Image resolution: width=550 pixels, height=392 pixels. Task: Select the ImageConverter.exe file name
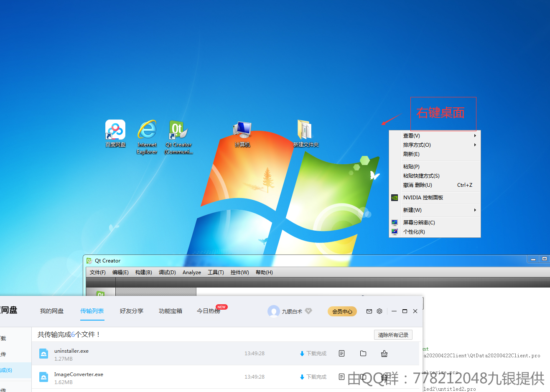79,374
